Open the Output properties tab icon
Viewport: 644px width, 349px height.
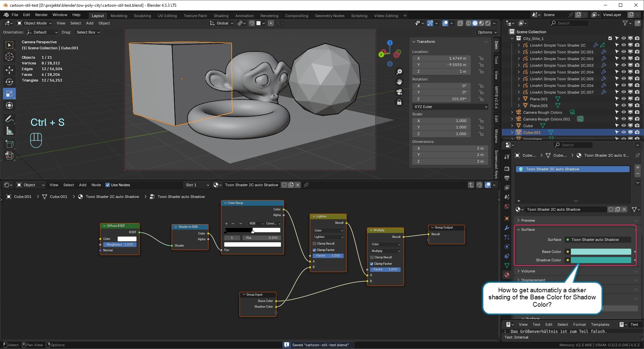(x=507, y=178)
